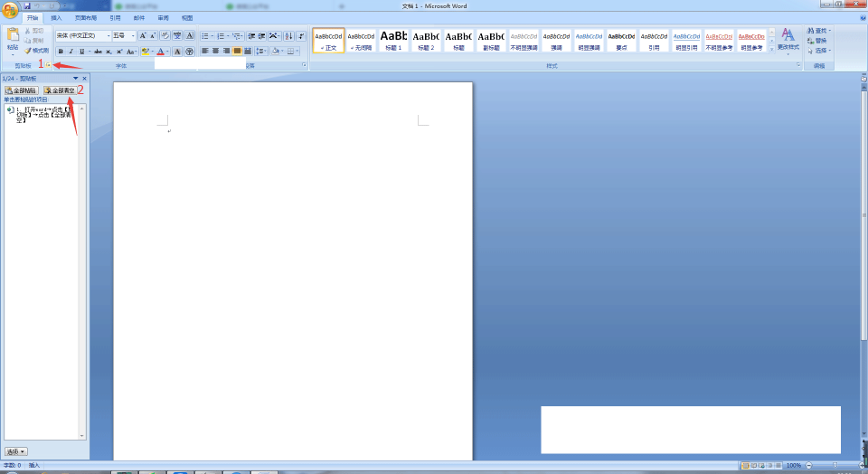Toggle italic formatting
The image size is (868, 474).
click(x=71, y=52)
